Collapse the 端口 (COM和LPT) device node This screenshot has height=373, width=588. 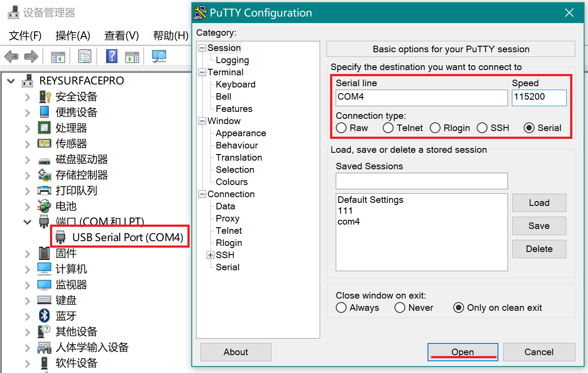point(27,222)
